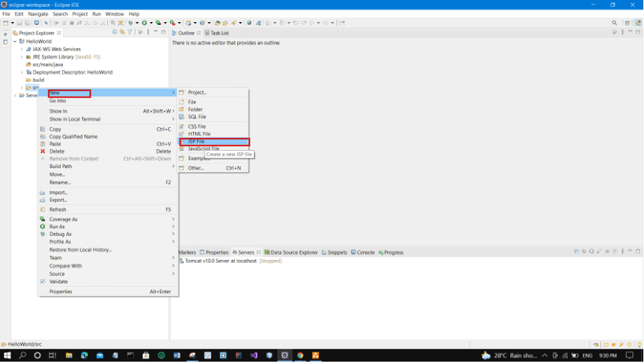This screenshot has height=363, width=644.
Task: Click the taskbar clock showing 9:30 PM
Action: click(608, 355)
